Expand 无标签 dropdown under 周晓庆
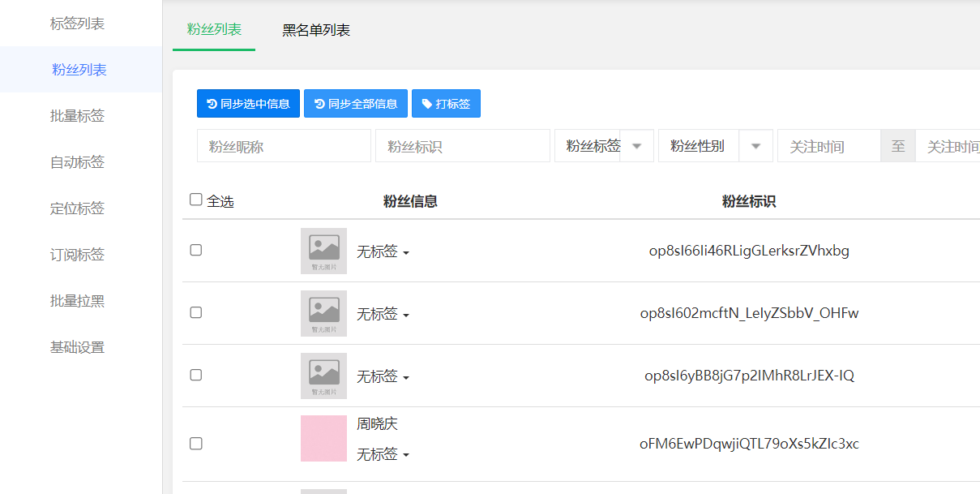 383,455
